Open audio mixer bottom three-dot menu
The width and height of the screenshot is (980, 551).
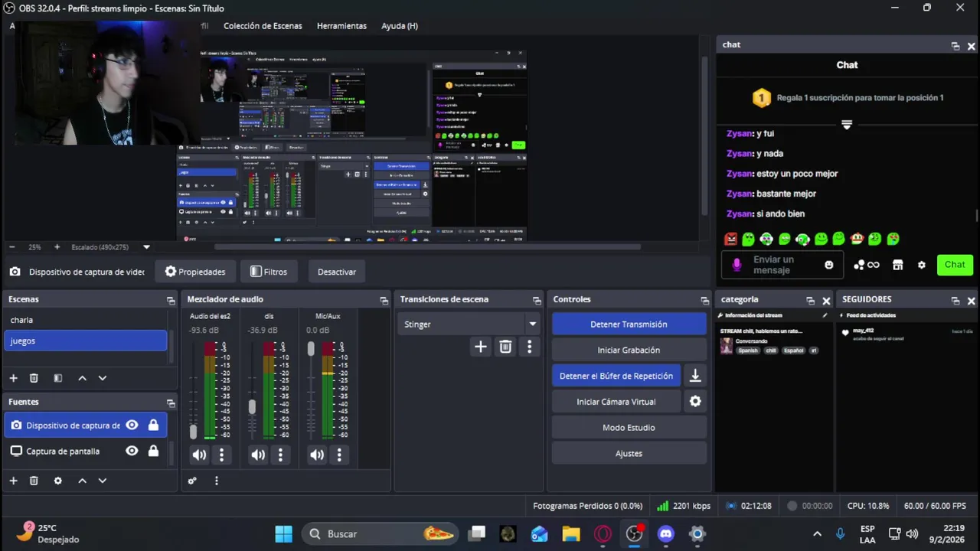pos(216,481)
